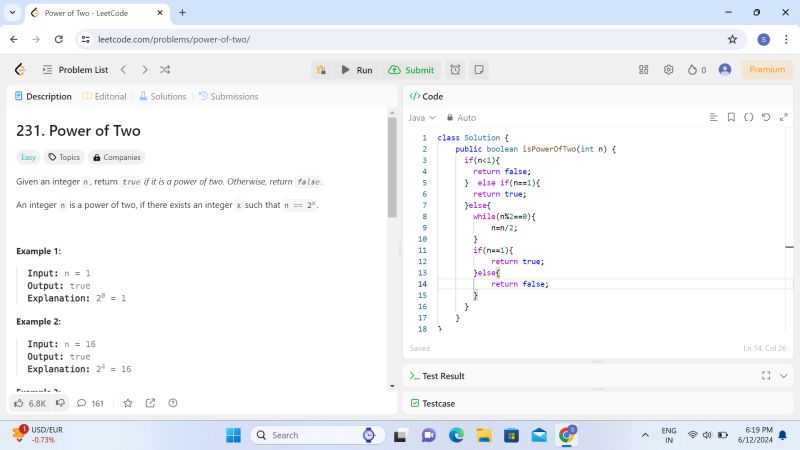Show hidden system tray icons chevron
The width and height of the screenshot is (800, 450).
click(645, 435)
